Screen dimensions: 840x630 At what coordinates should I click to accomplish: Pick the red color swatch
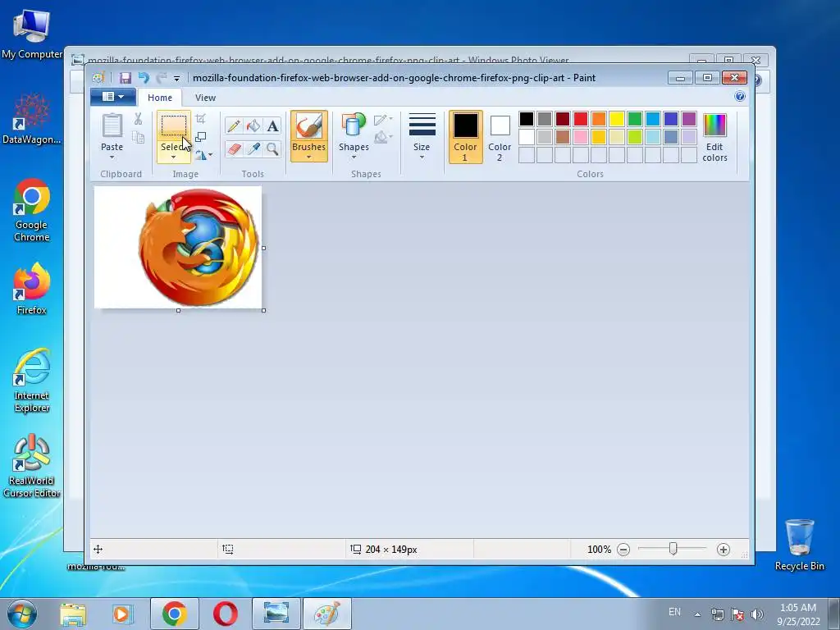[x=581, y=119]
